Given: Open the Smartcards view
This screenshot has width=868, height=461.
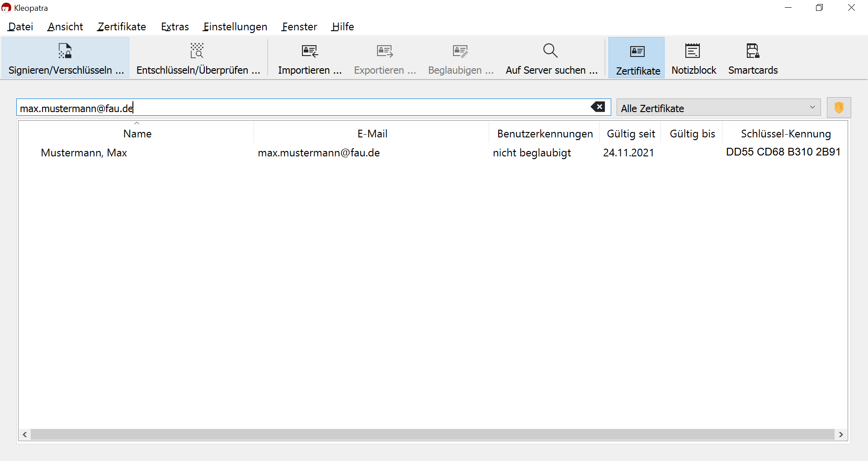Looking at the screenshot, I should click(x=753, y=58).
